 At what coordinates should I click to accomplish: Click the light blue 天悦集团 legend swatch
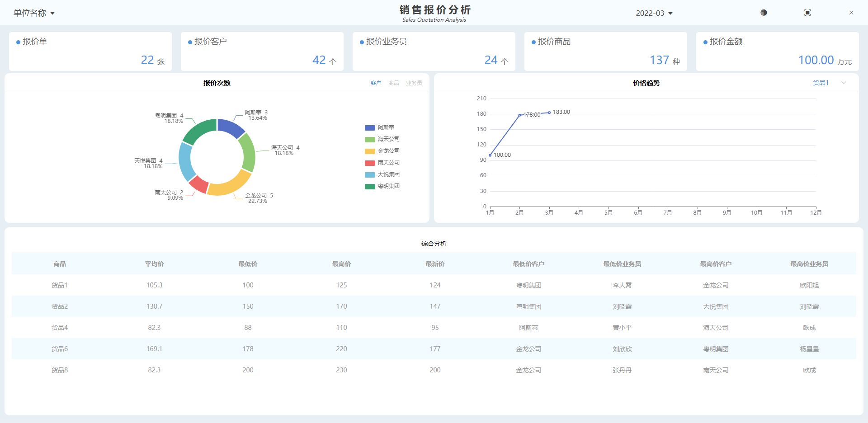tap(370, 174)
